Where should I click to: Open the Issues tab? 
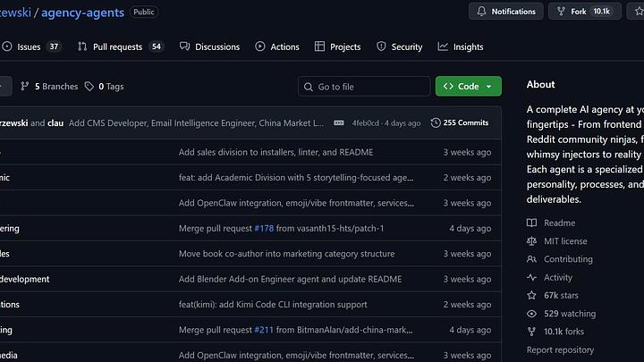(30, 46)
